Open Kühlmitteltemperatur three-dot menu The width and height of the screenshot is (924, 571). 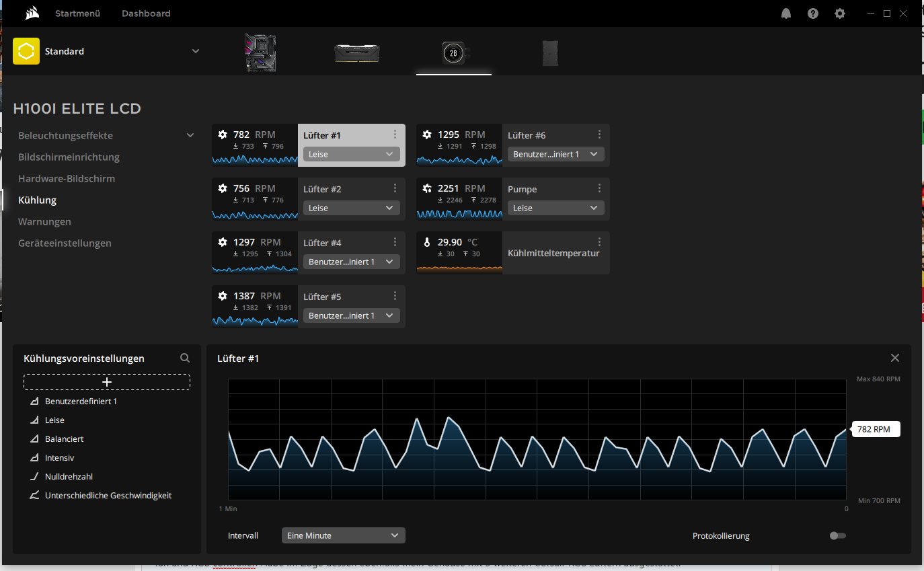click(599, 242)
